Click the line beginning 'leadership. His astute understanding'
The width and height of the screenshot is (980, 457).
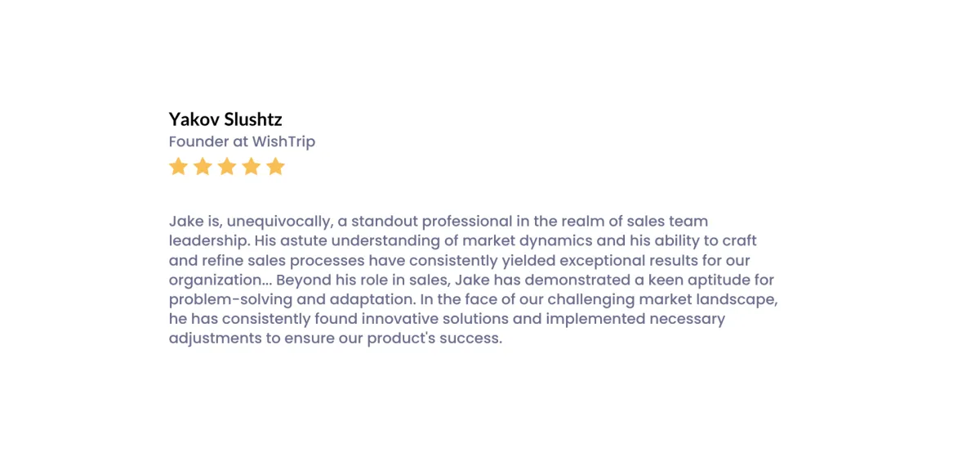point(463,241)
